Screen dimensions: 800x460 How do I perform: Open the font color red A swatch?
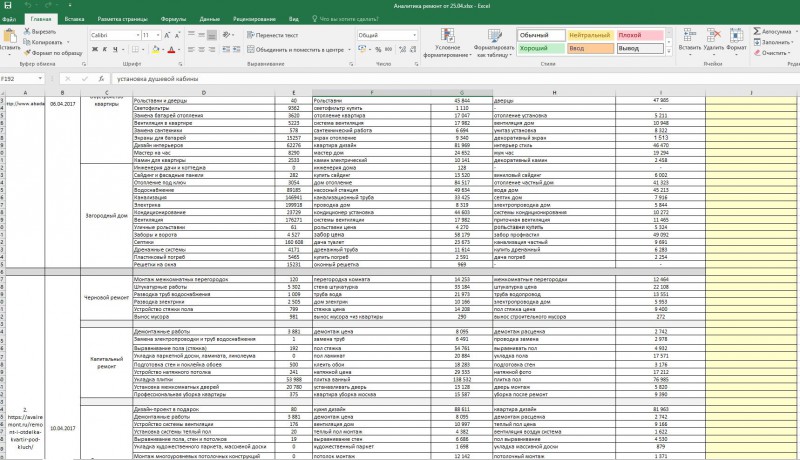pos(171,49)
